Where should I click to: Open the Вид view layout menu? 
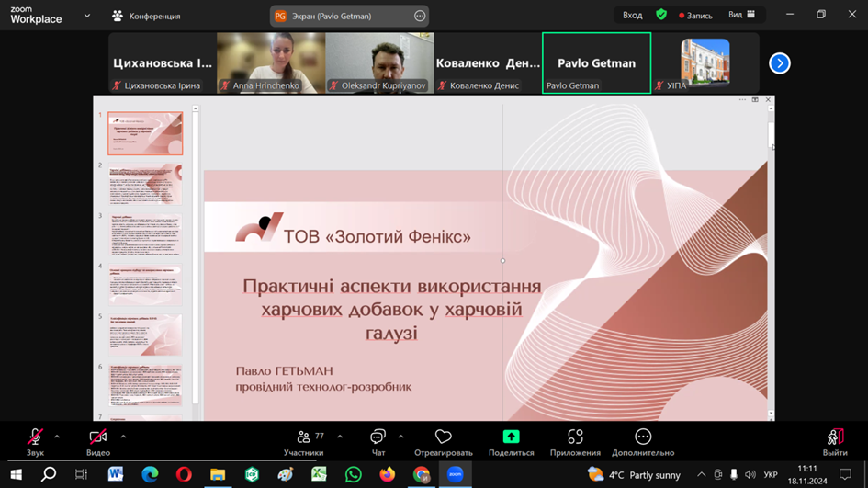coord(742,15)
